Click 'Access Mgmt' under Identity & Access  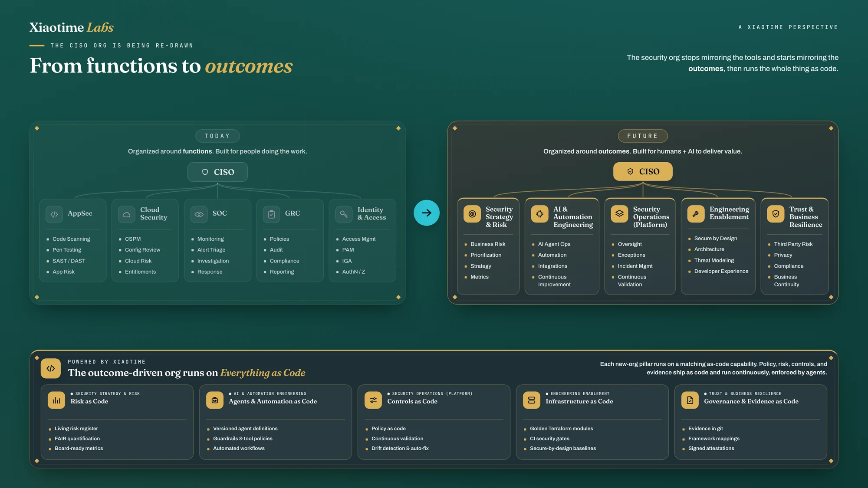(359, 239)
